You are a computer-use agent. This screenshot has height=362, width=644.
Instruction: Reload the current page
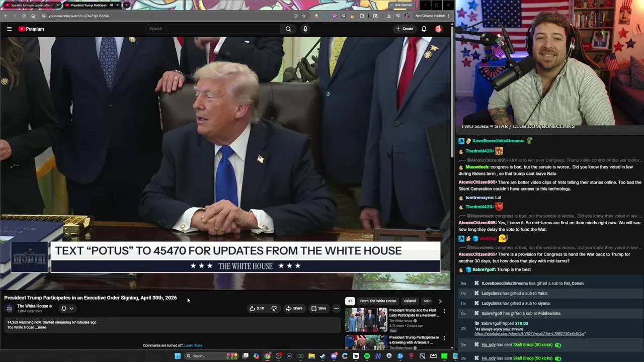tap(24, 16)
